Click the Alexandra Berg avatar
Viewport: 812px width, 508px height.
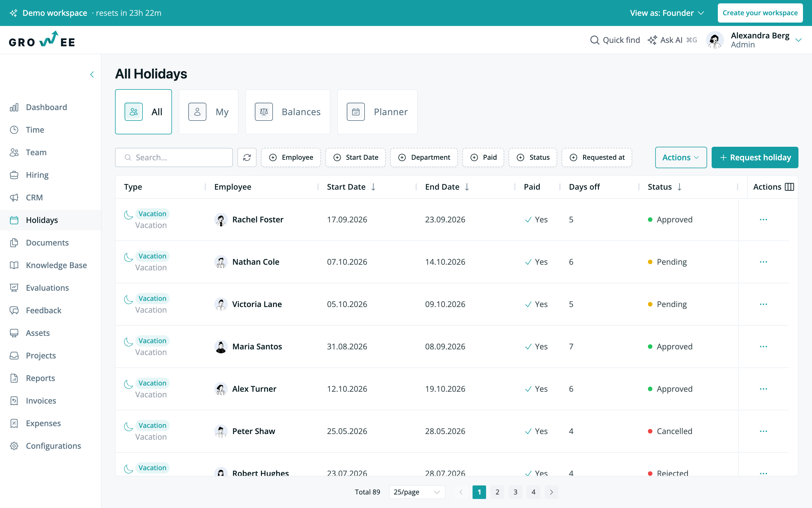coord(715,40)
